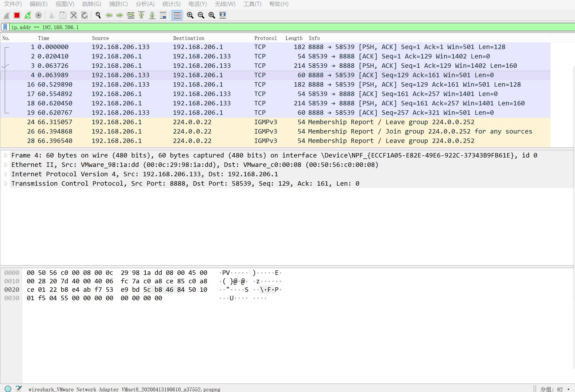Sort by the Length column header
Image resolution: width=575 pixels, height=392 pixels.
coord(295,38)
